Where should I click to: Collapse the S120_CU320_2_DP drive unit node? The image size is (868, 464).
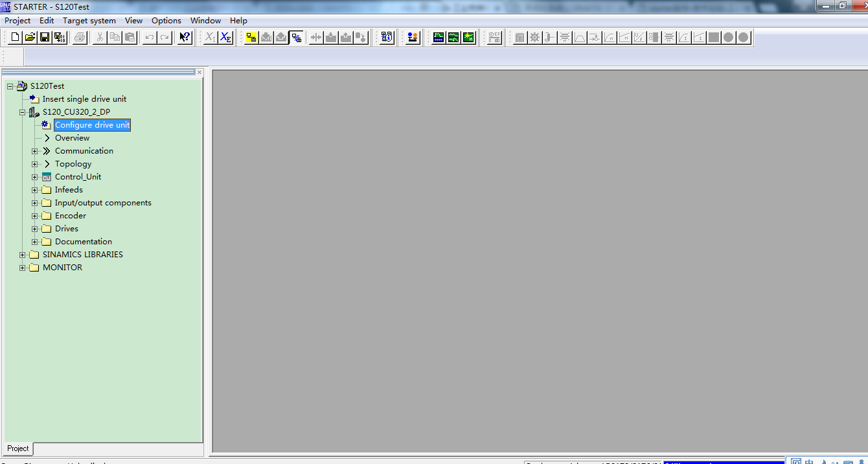[x=22, y=112]
